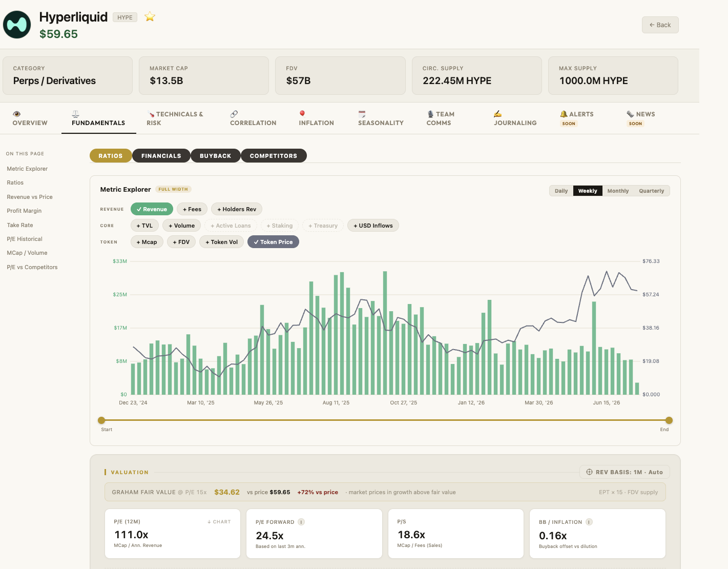728x569 pixels.
Task: Select the Fundamentals tab
Action: click(98, 118)
